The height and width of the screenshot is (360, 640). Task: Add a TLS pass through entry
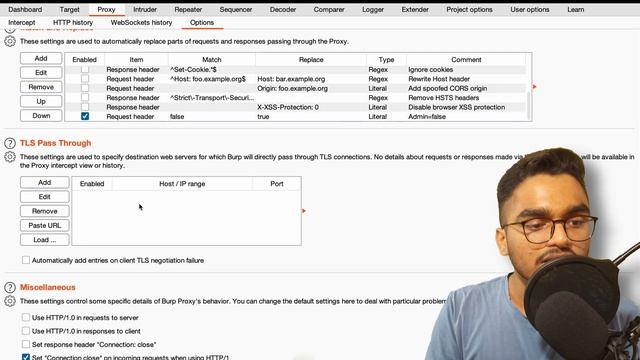tap(44, 182)
